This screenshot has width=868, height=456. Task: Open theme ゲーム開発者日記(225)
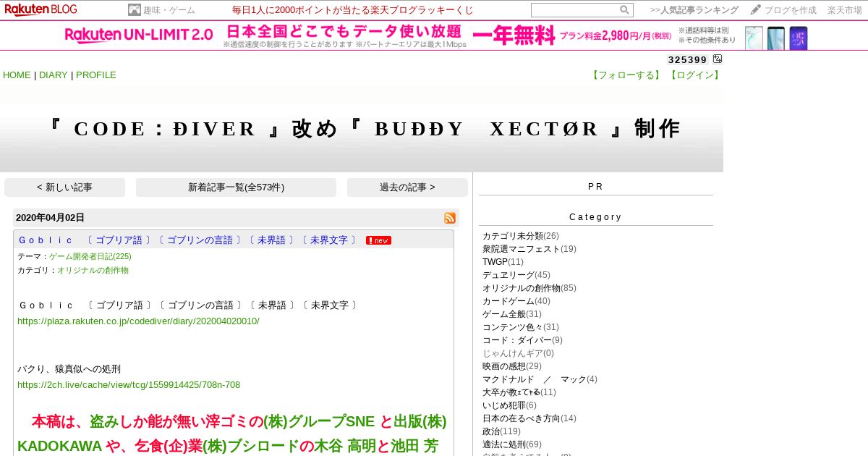tap(90, 256)
